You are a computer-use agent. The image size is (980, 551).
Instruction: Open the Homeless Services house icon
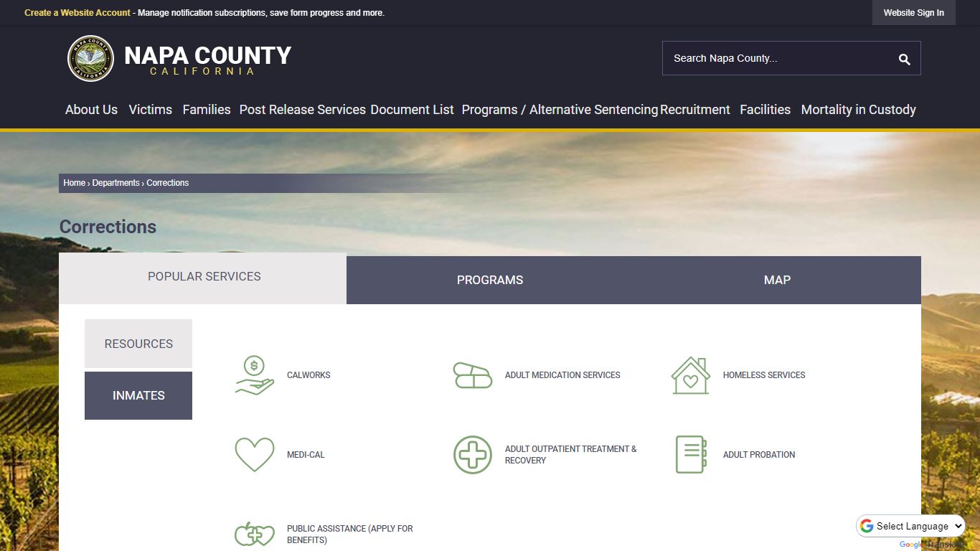pyautogui.click(x=691, y=375)
